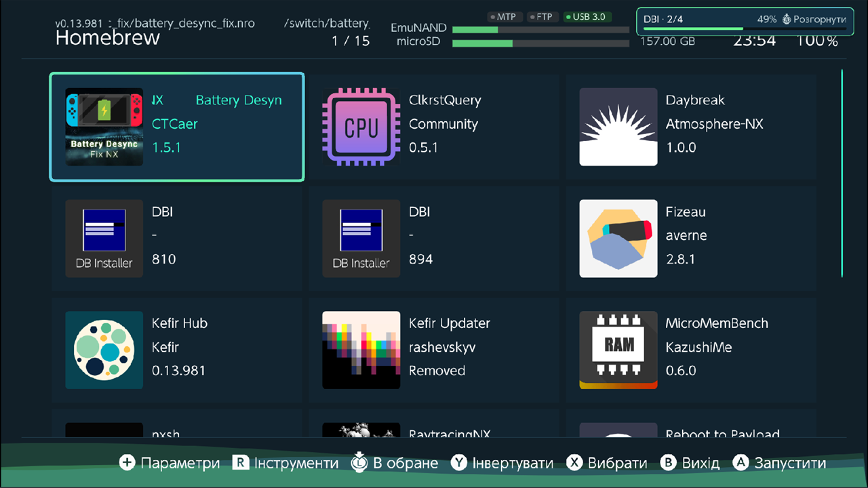Select the DBI 894 installer icon
The width and height of the screenshot is (868, 488).
(x=361, y=239)
